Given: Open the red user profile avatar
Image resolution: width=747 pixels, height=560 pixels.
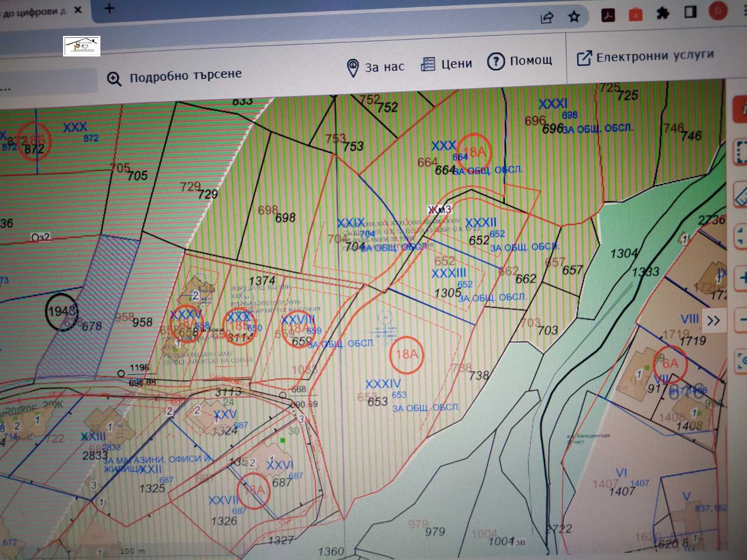Looking at the screenshot, I should [718, 11].
